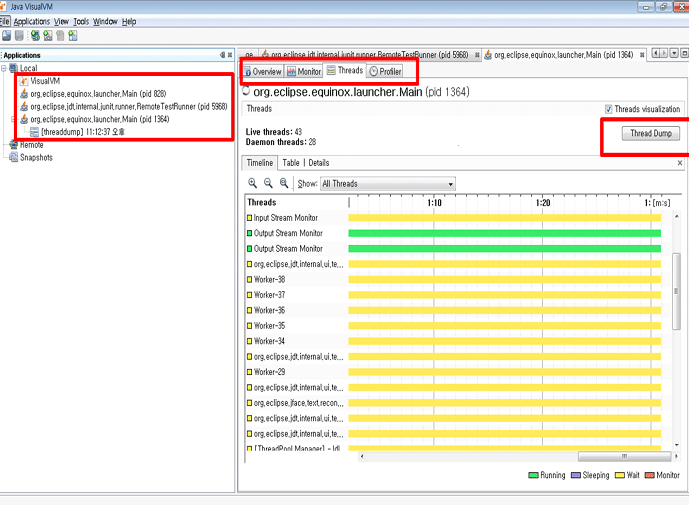Viewport: 689px width, 520px height.
Task: Click the green Running legend swatch
Action: click(533, 475)
